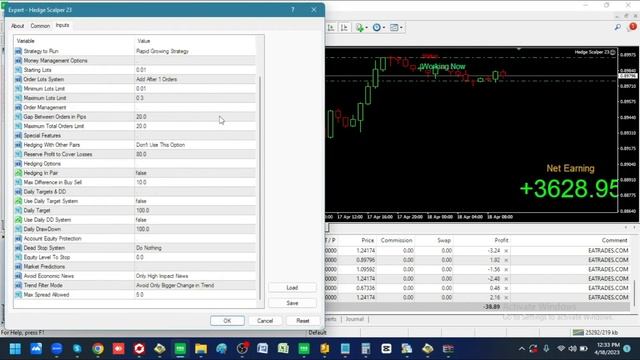Open the Indicators list green plus icon
The height and width of the screenshot is (360, 640).
tap(360, 28)
